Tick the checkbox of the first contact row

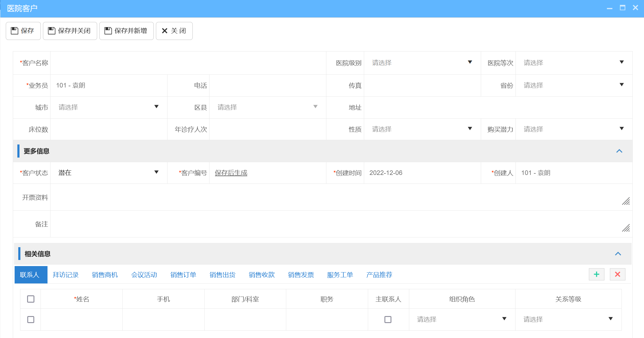pyautogui.click(x=30, y=319)
